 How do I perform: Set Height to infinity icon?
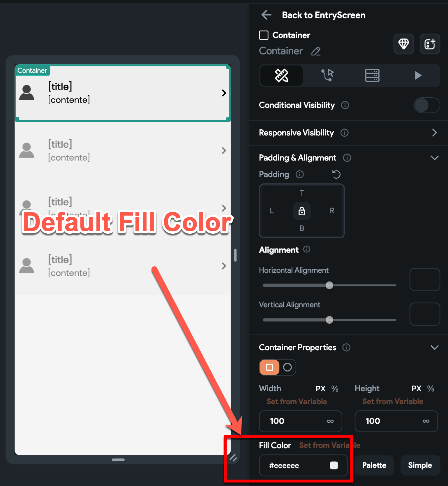coord(426,421)
